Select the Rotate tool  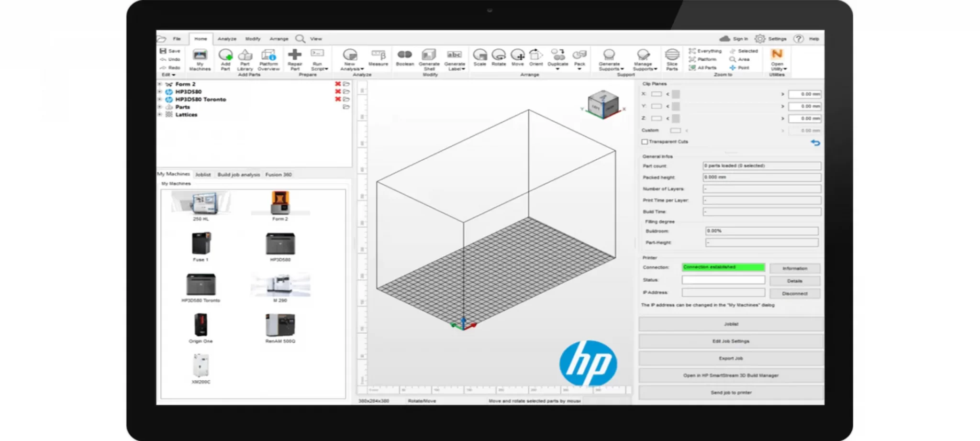pyautogui.click(x=499, y=57)
